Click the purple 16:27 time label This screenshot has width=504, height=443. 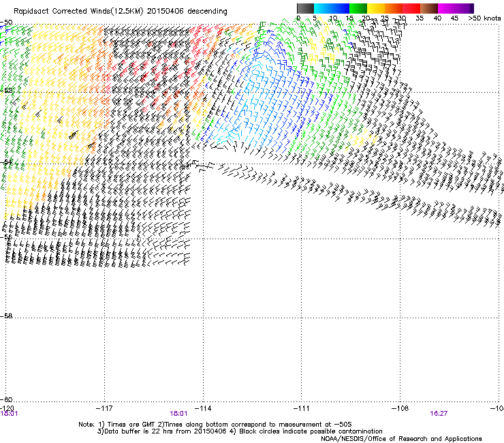coord(439,414)
